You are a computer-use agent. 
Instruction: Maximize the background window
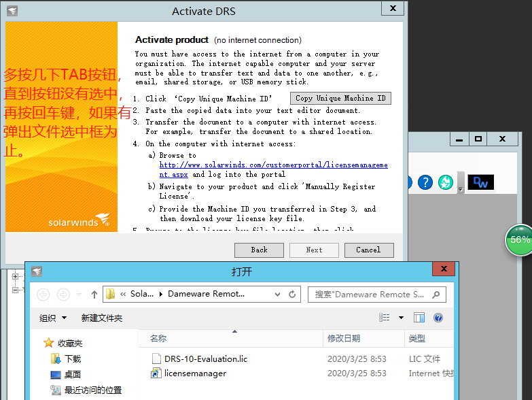coord(478,139)
